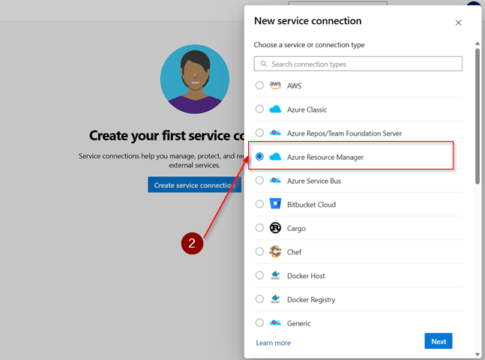Click the Docker Registry whale icon
485x360 pixels.
coord(275,299)
